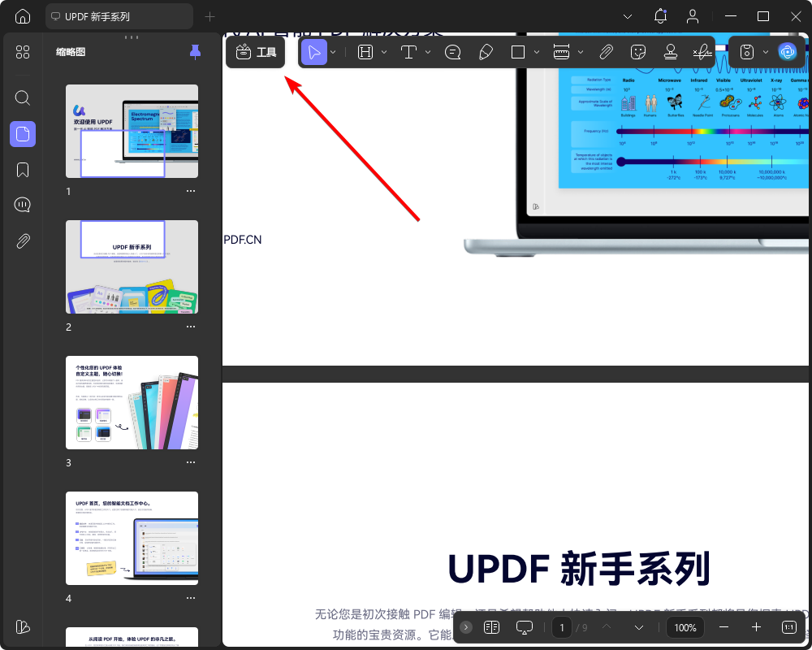Open the shapes tool dropdown arrow
Screen dimensions: 812x650
click(537, 51)
